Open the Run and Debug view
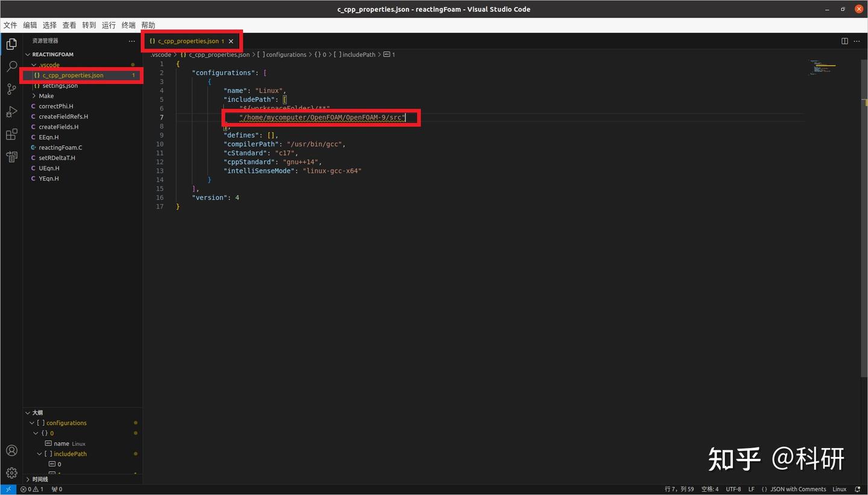 (11, 112)
